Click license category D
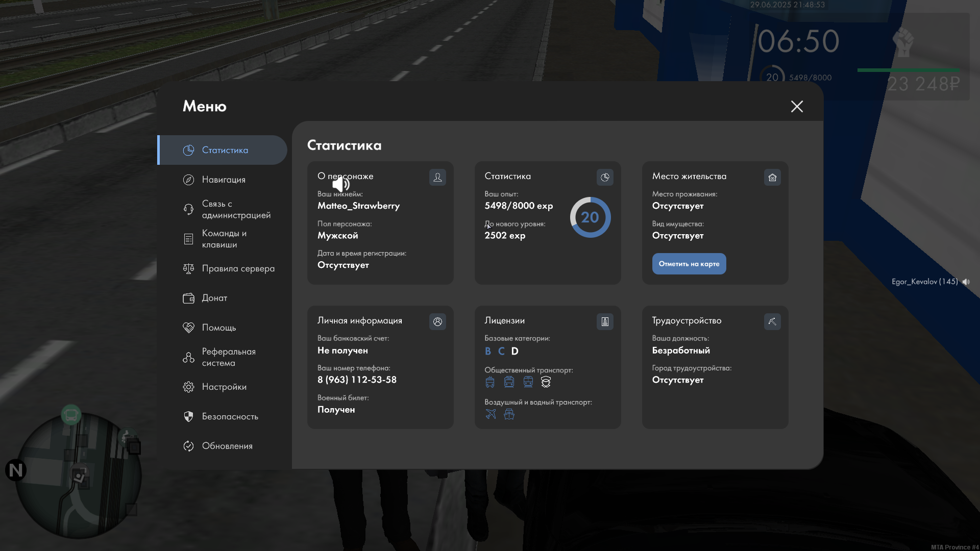This screenshot has width=980, height=551. (x=515, y=351)
